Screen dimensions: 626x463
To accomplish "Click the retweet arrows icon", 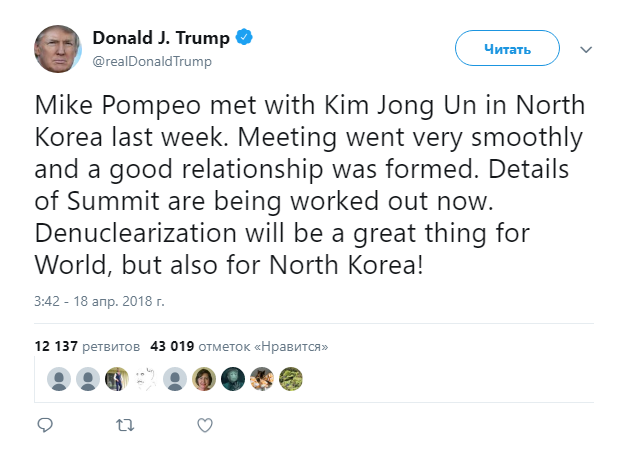I will (x=125, y=425).
